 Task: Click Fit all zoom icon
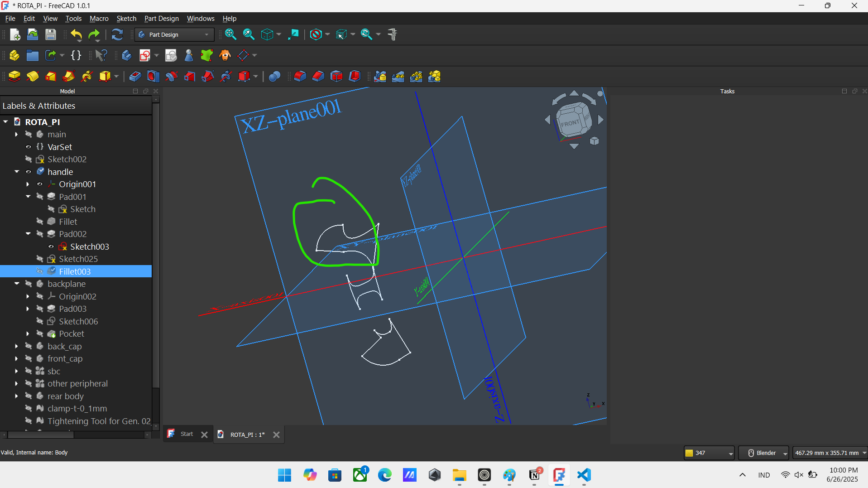[x=230, y=34]
